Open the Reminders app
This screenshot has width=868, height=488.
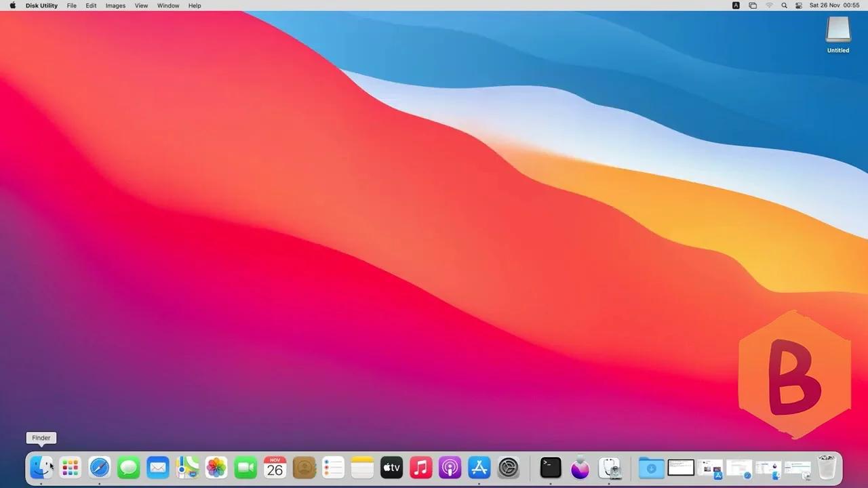[x=333, y=467]
